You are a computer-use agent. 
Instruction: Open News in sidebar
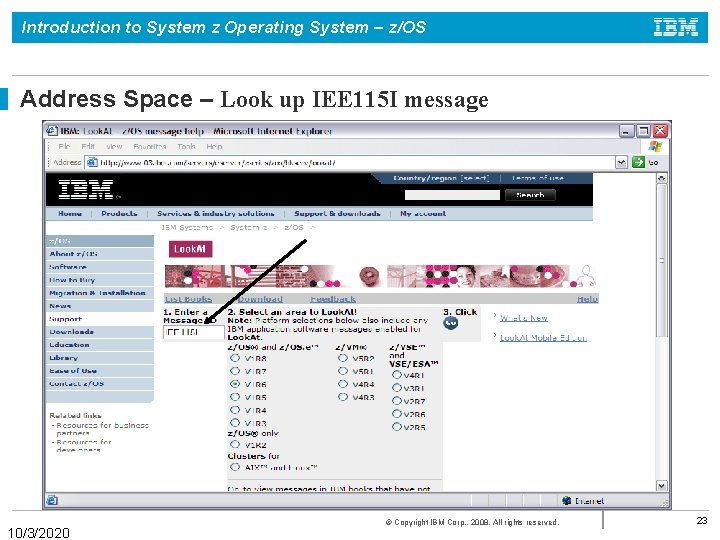[x=100, y=306]
